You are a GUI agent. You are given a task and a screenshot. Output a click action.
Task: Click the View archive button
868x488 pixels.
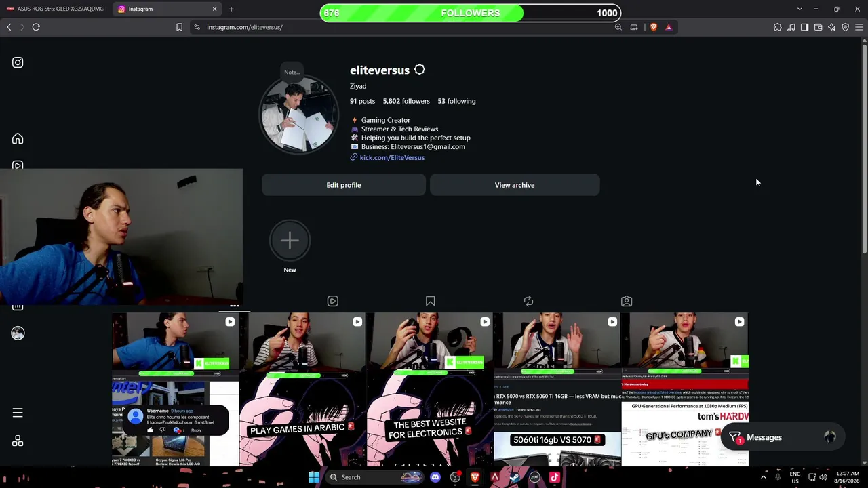click(x=515, y=185)
